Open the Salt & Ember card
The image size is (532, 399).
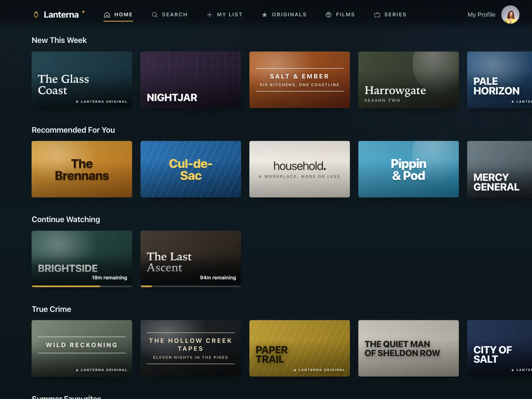point(300,80)
